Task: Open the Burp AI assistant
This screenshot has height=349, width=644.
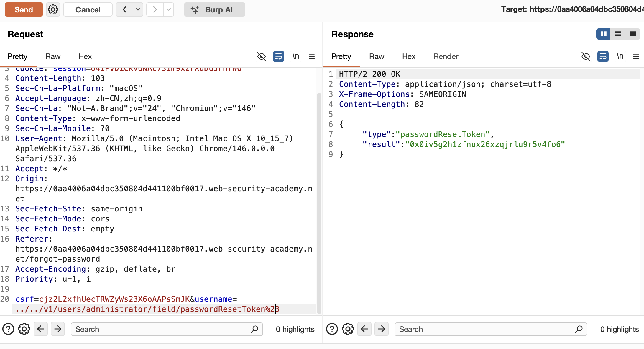Action: pos(214,10)
